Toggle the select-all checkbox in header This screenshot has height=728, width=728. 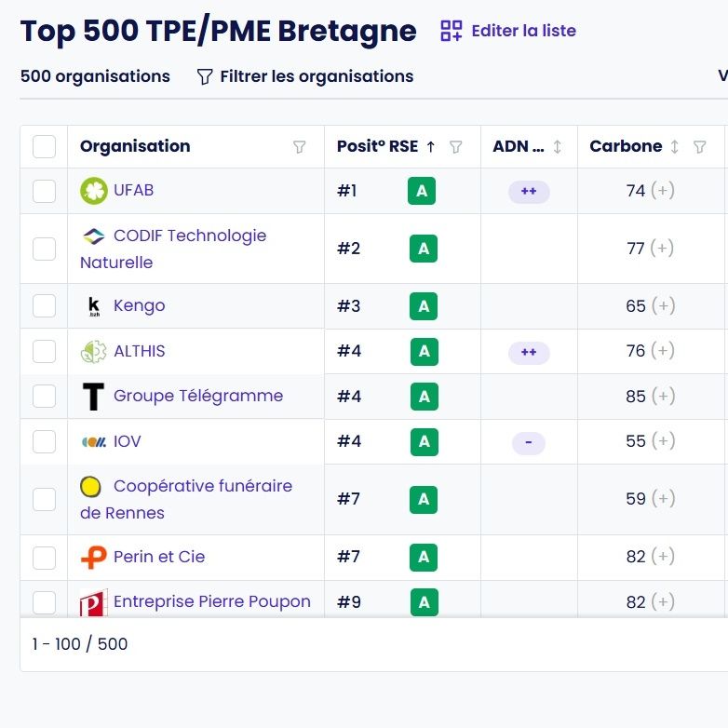tap(44, 147)
